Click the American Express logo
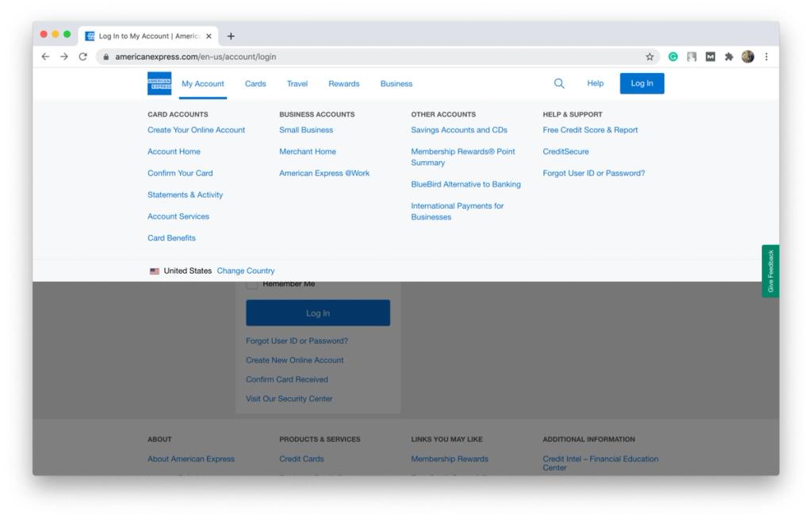 (x=159, y=83)
